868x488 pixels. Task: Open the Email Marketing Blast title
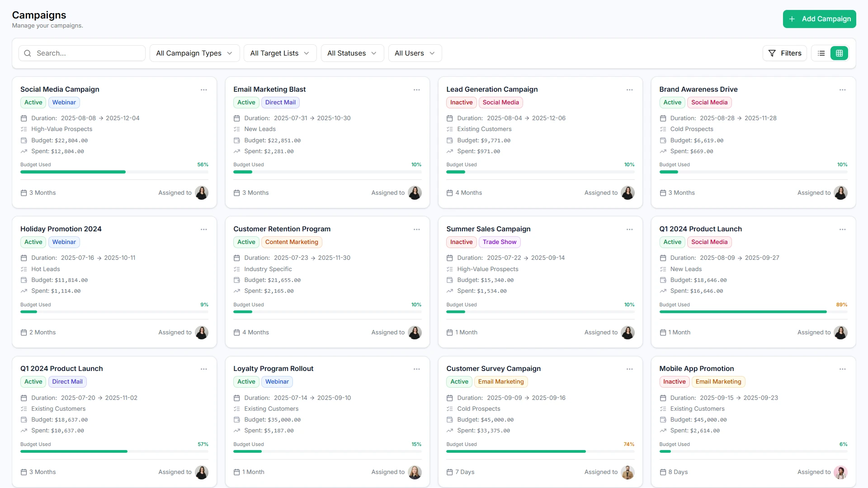[x=269, y=89]
